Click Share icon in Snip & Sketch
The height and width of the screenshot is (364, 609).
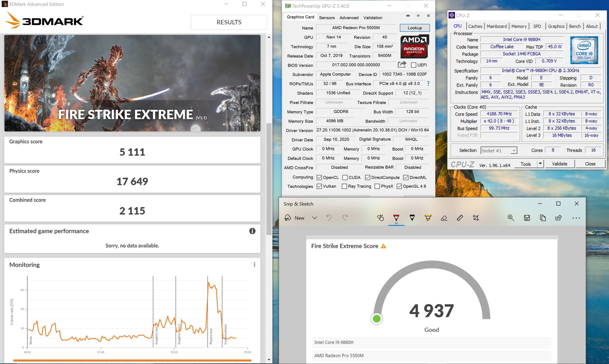pyautogui.click(x=558, y=218)
